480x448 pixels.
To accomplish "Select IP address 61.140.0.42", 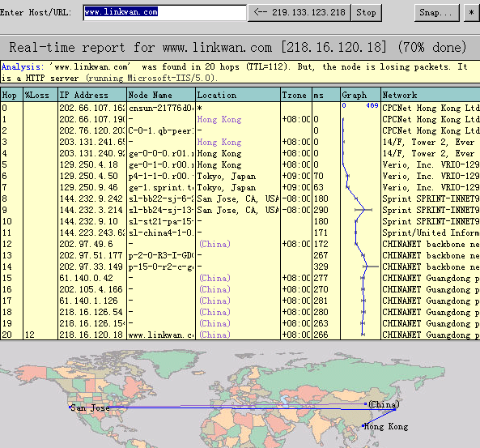I will pos(86,278).
